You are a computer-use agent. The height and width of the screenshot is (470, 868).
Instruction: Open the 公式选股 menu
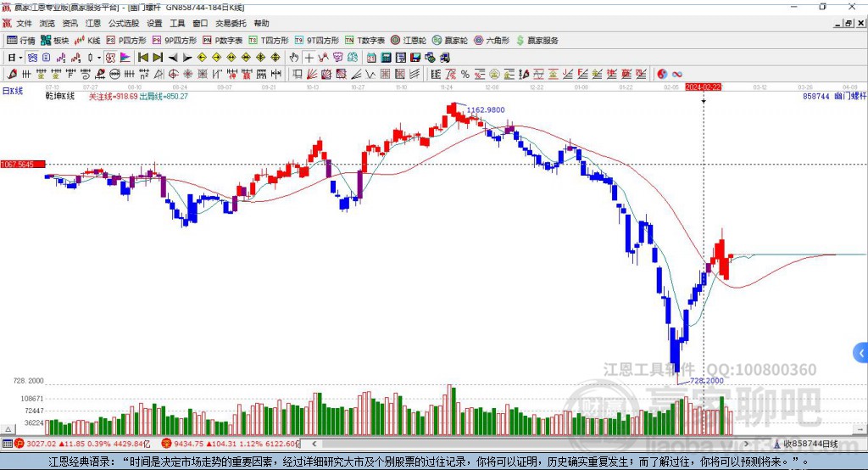click(x=124, y=23)
